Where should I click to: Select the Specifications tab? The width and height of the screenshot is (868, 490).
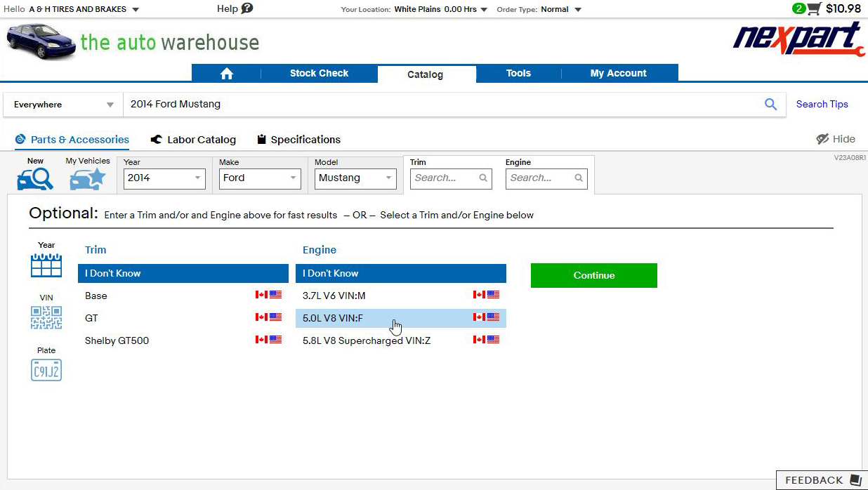click(x=298, y=140)
